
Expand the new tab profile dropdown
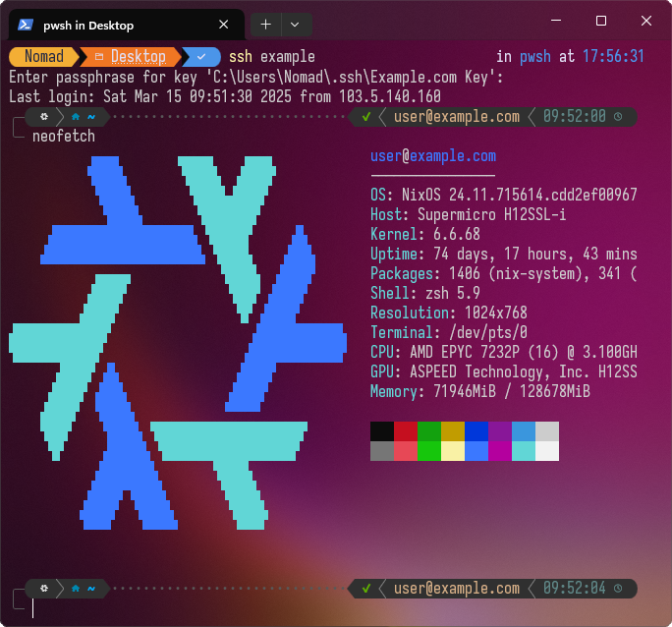295,25
